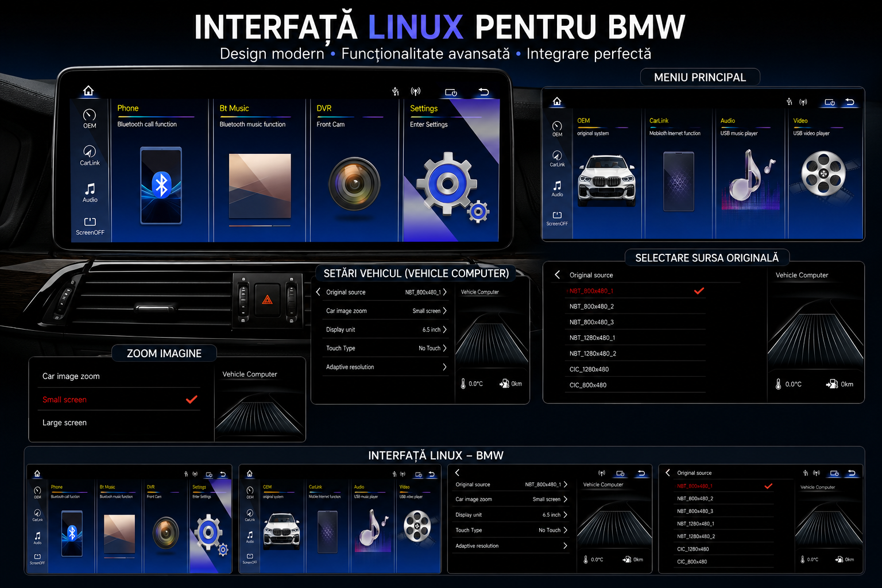Open the Bt Music card on the large display
Viewport: 882px width, 588px height.
[x=260, y=171]
